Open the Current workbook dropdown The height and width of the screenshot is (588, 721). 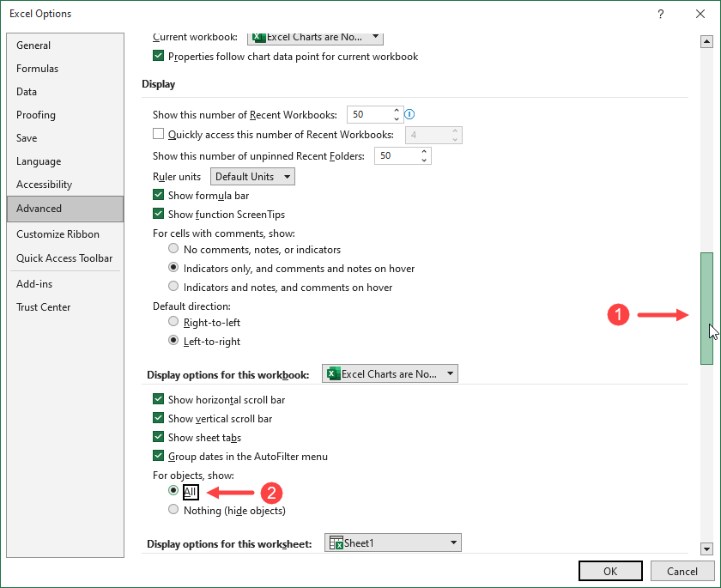click(376, 38)
